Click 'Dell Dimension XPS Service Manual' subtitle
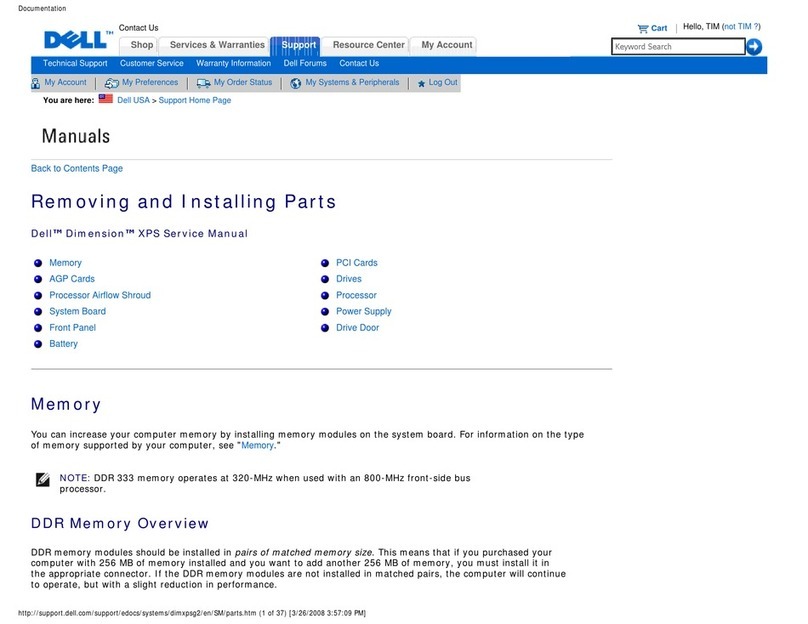808x624 pixels. click(139, 234)
